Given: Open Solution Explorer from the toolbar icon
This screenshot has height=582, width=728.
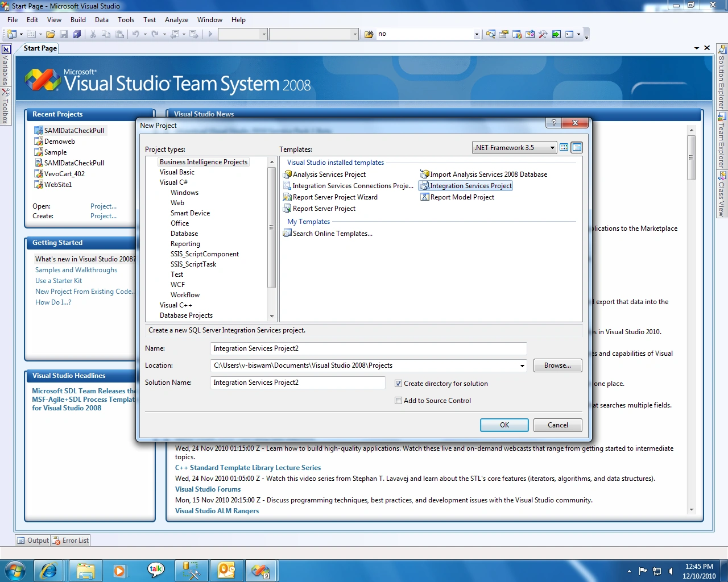Looking at the screenshot, I should pyautogui.click(x=490, y=34).
